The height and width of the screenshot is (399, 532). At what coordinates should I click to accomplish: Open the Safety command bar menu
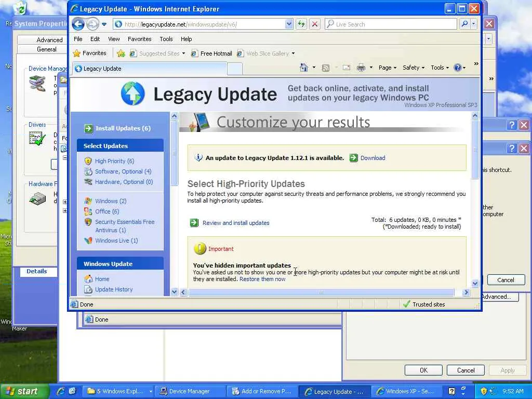[x=413, y=68]
